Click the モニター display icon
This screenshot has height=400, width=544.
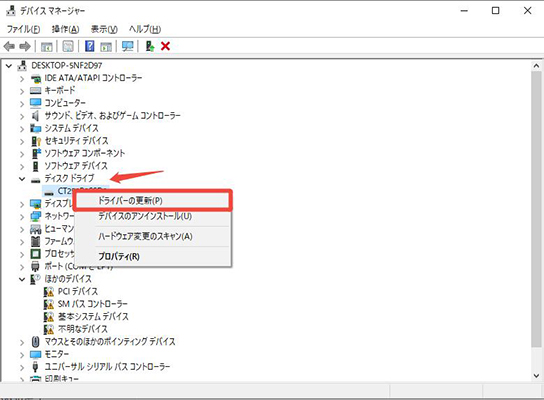click(x=35, y=354)
